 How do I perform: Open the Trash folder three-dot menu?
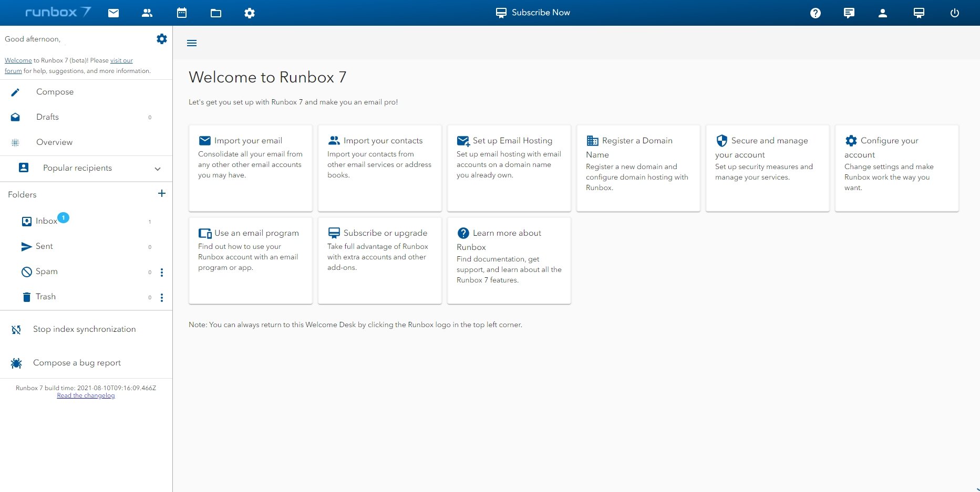(162, 298)
